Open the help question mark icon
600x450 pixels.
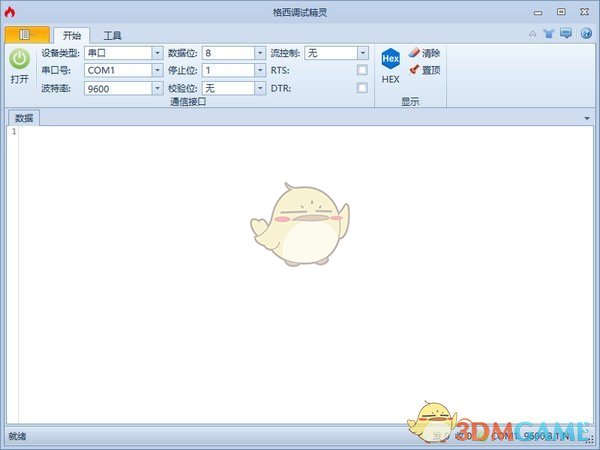(x=584, y=34)
